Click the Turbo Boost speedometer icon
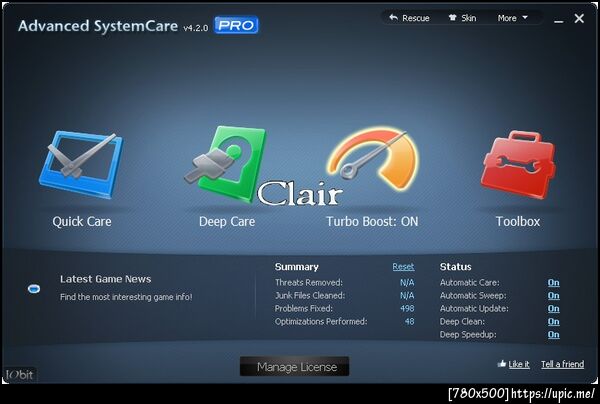The width and height of the screenshot is (600, 404). click(373, 159)
